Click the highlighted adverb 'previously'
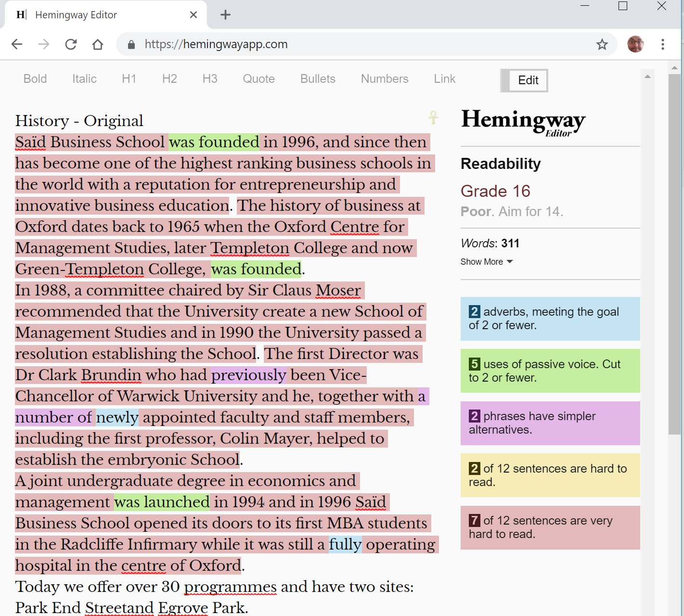Image resolution: width=684 pixels, height=616 pixels. 249,375
